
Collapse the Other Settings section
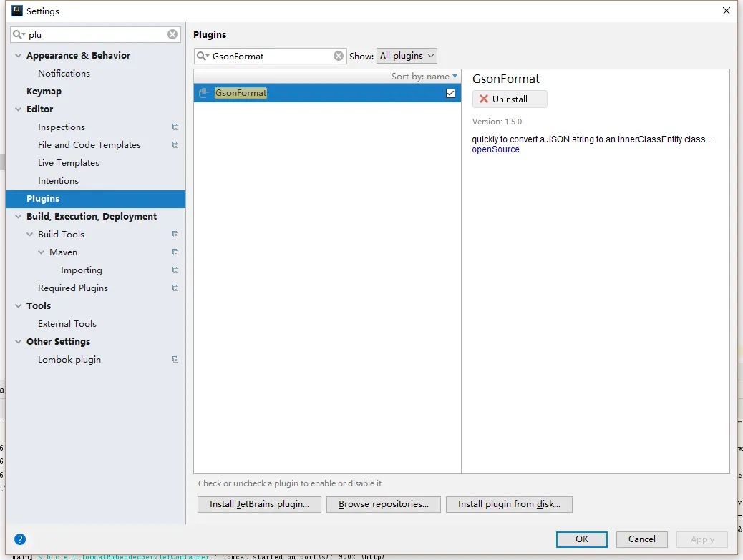18,341
